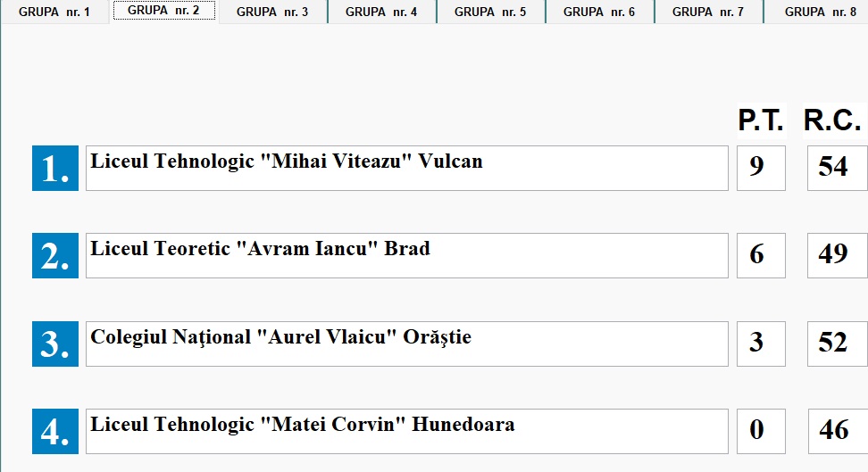Show the GRUPA nr. 5 tab
Screen dimensions: 868x472
pyautogui.click(x=490, y=12)
